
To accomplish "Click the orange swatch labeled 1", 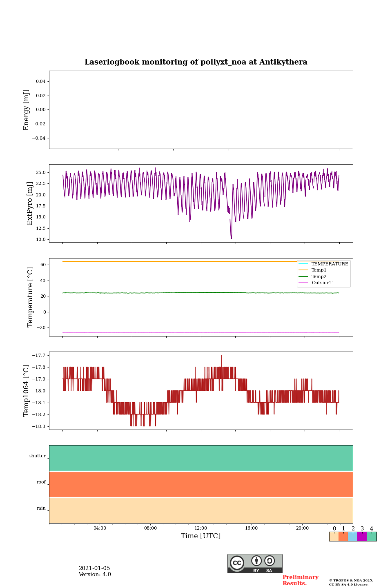I will click(343, 537).
